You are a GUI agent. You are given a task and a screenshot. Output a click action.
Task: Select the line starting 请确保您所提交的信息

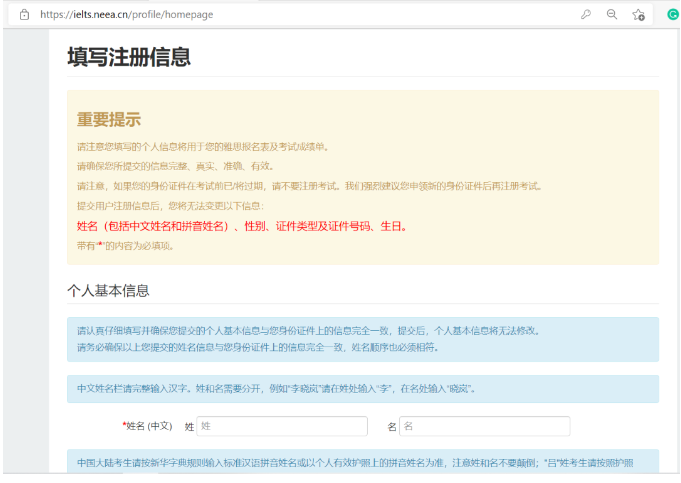point(175,166)
